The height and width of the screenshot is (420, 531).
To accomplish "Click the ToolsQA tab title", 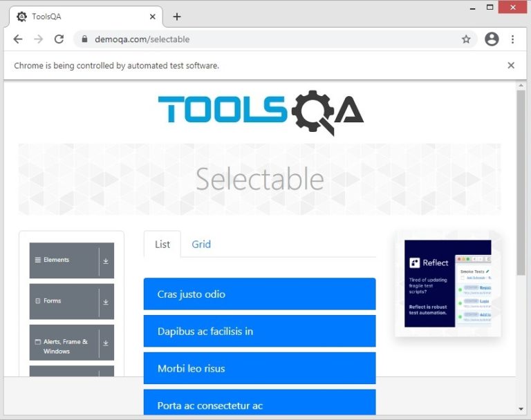I will (x=46, y=17).
